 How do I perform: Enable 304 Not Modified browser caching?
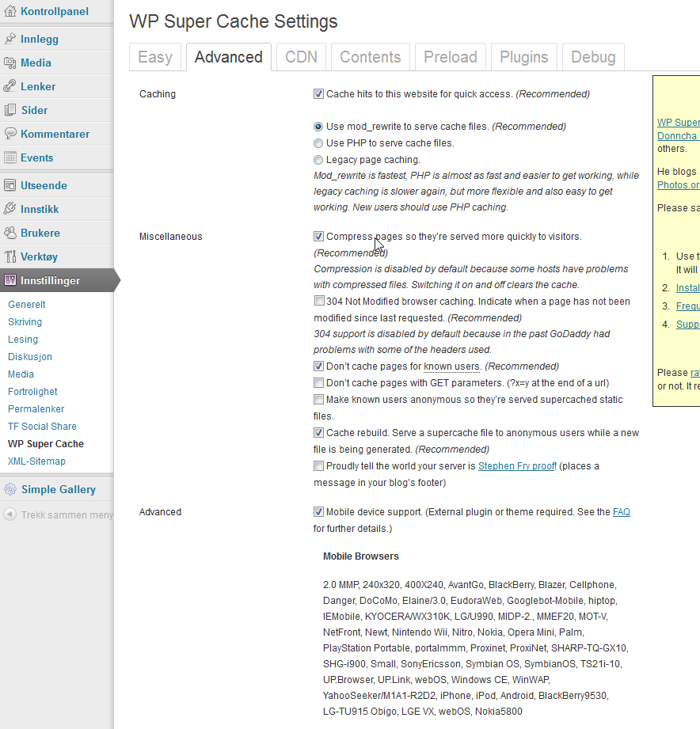point(318,301)
